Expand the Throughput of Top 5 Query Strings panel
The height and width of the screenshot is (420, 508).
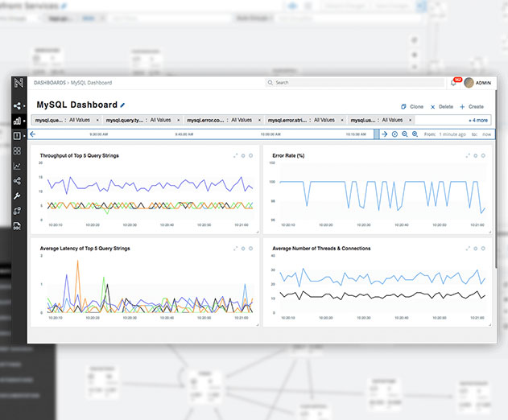tap(236, 156)
